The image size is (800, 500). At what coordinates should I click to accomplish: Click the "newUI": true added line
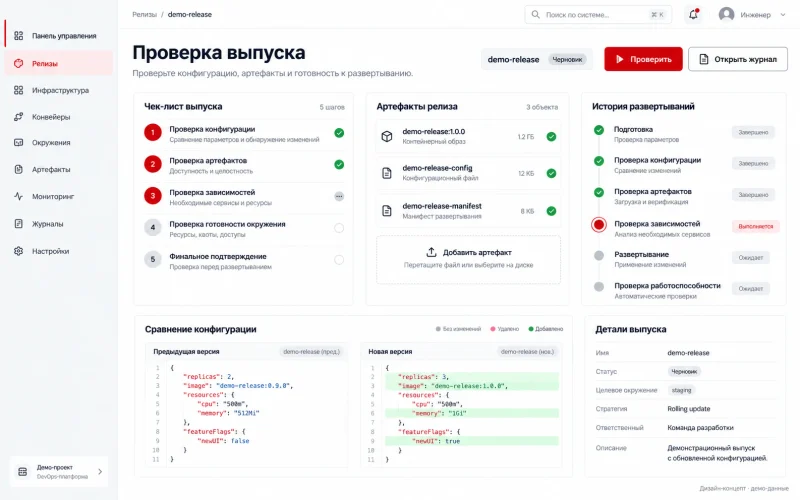(472, 441)
